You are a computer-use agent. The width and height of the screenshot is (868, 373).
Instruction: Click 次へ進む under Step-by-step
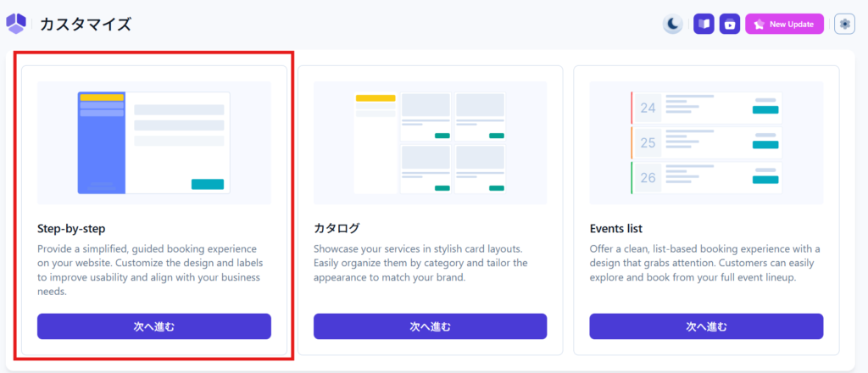click(x=154, y=326)
